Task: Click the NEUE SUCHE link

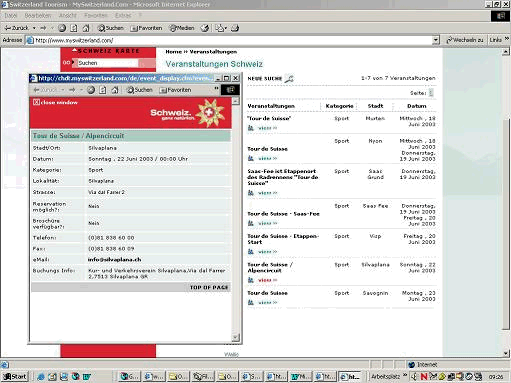Action: 265,79
